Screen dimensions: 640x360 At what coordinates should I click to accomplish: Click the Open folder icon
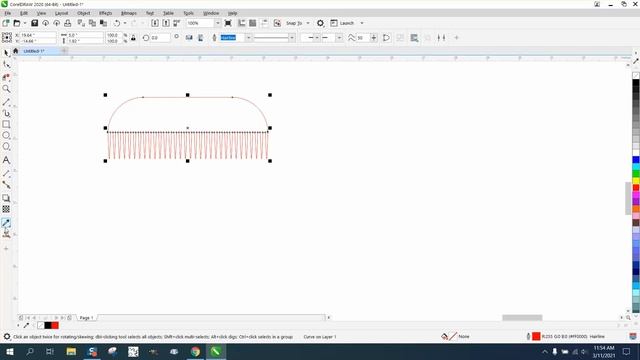coord(17,23)
